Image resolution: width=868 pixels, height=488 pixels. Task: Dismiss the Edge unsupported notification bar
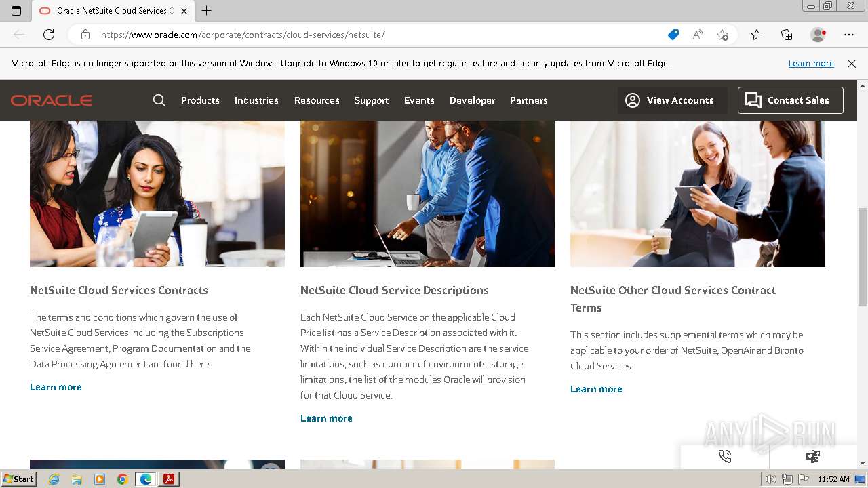pyautogui.click(x=852, y=64)
